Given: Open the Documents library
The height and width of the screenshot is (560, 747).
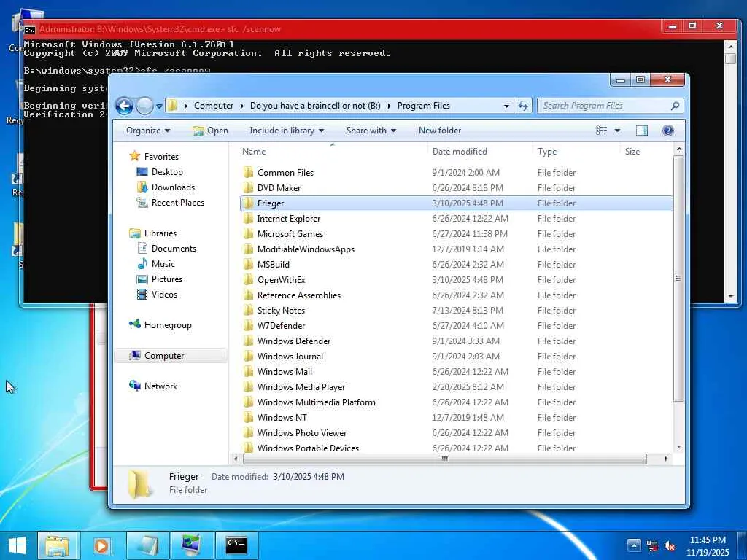Looking at the screenshot, I should (x=174, y=249).
